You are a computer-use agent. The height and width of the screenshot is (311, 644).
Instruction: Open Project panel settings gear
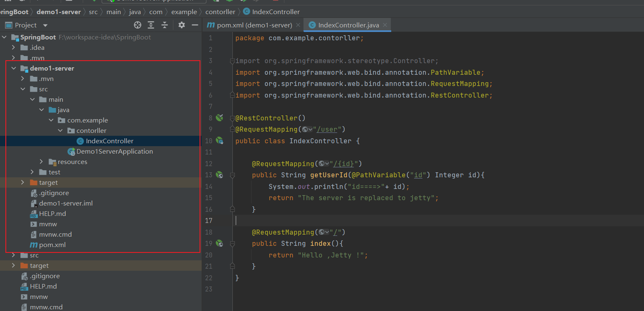[182, 25]
